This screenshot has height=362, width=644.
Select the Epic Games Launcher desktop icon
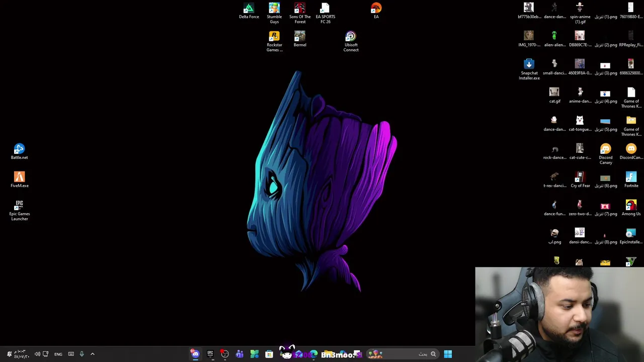19,211
